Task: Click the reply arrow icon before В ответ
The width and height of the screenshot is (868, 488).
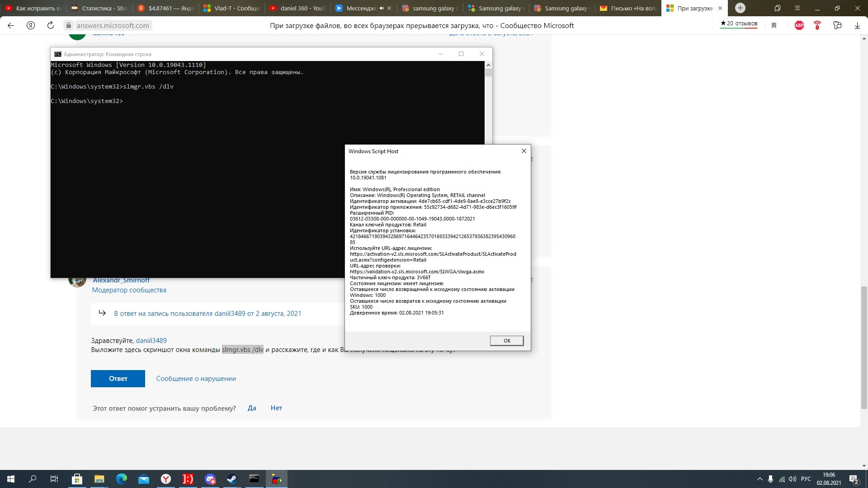Action: tap(102, 313)
